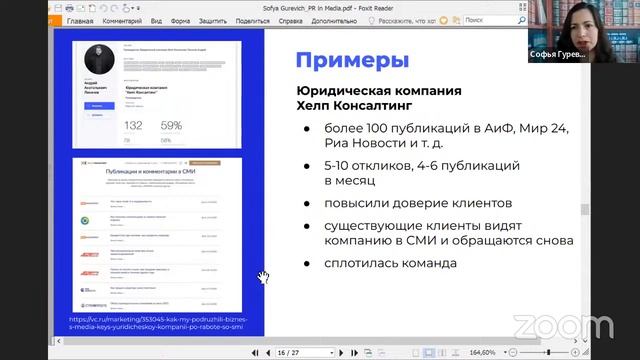640x360 pixels.
Task: Click the Софья Гуревич video thumbnail
Action: pyautogui.click(x=584, y=31)
